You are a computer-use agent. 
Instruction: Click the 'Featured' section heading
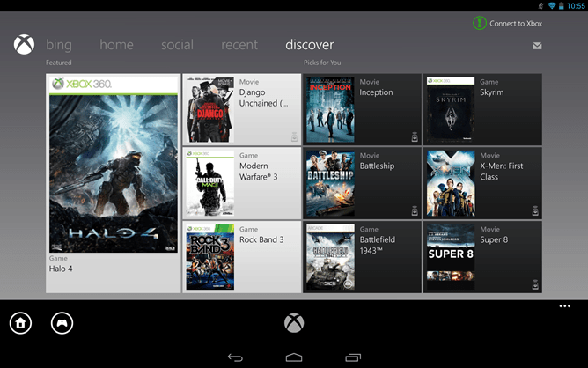tap(58, 63)
